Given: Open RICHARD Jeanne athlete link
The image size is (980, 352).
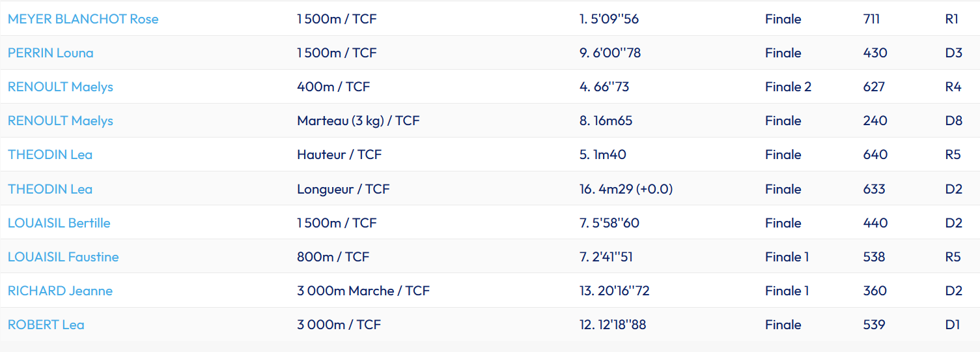Looking at the screenshot, I should point(60,291).
